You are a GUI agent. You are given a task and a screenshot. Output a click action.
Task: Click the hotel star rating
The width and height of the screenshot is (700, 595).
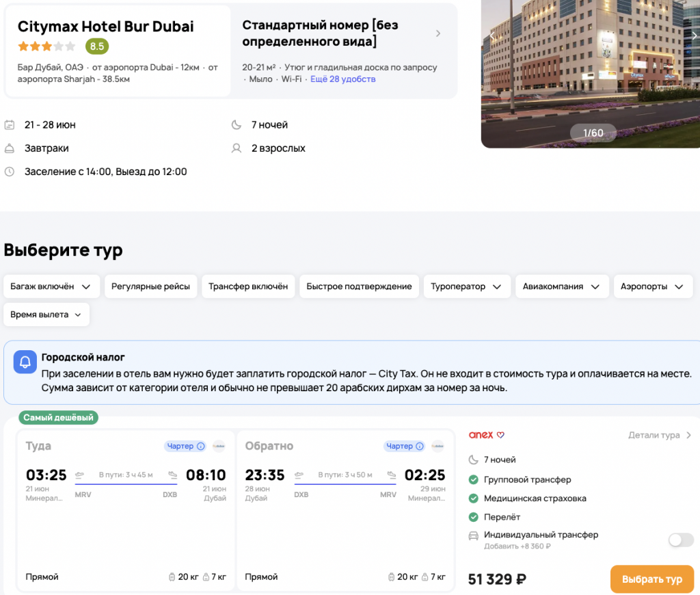(x=46, y=46)
